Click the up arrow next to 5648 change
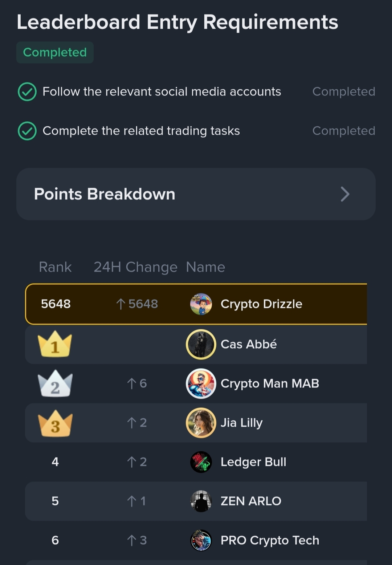The height and width of the screenshot is (565, 392). pyautogui.click(x=121, y=304)
